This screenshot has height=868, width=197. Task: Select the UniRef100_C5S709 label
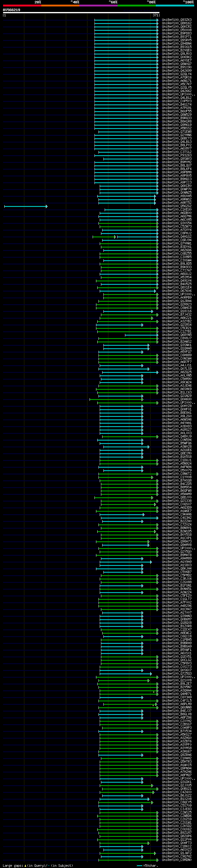[x=177, y=806]
